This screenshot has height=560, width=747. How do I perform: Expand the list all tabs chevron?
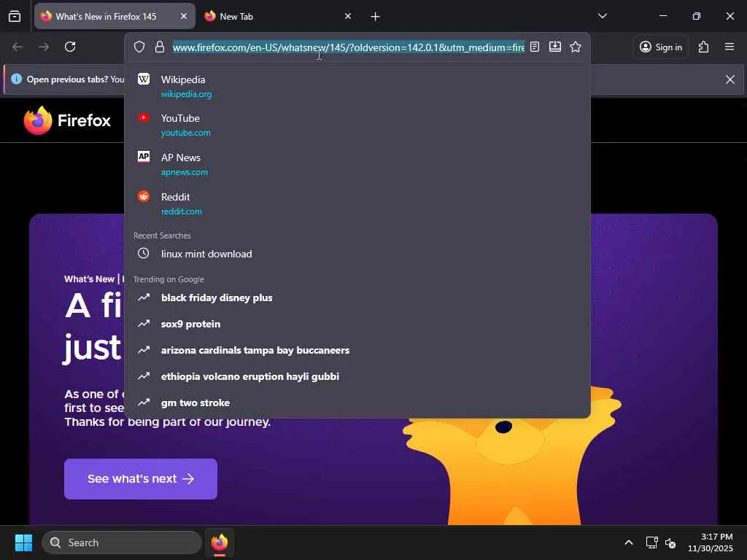(x=602, y=16)
